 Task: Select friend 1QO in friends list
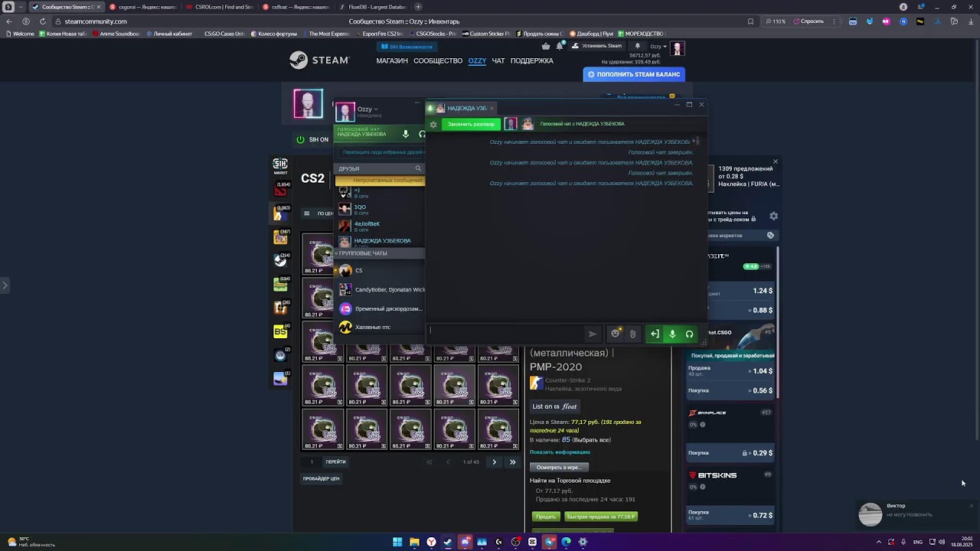379,208
